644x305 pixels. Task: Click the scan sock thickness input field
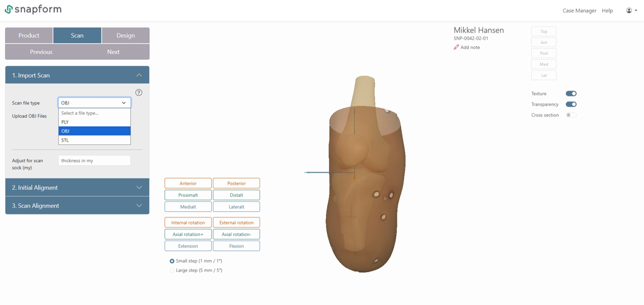click(x=95, y=161)
